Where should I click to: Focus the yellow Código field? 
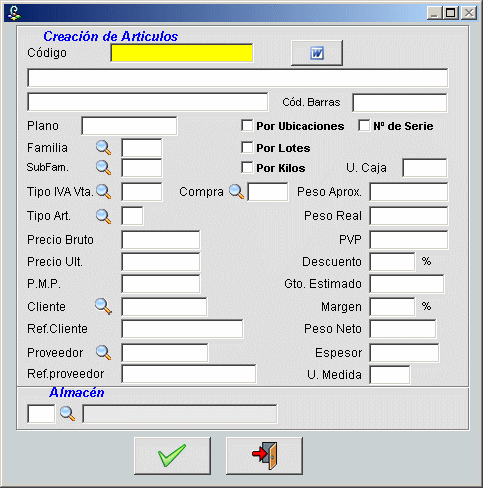pos(182,53)
